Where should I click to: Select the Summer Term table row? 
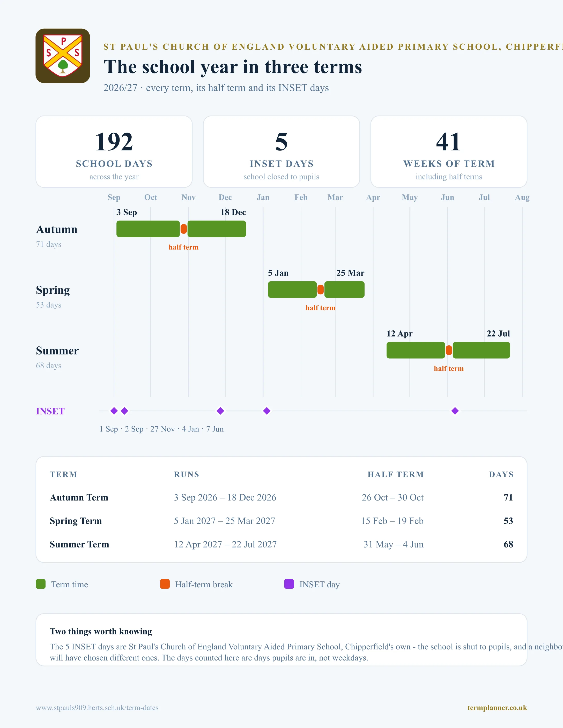click(x=281, y=544)
